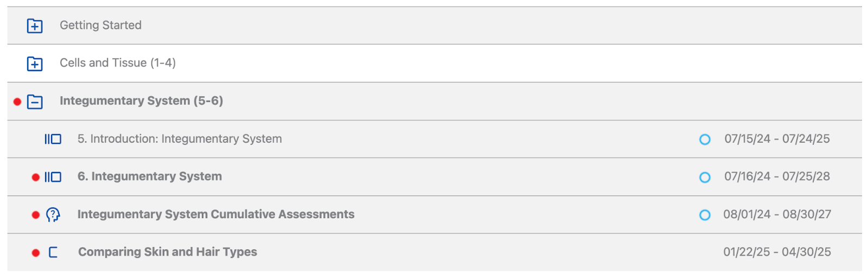Viewport: 868px width, 278px height.
Task: Toggle the status circle for Cumulative Assessments
Action: point(705,215)
